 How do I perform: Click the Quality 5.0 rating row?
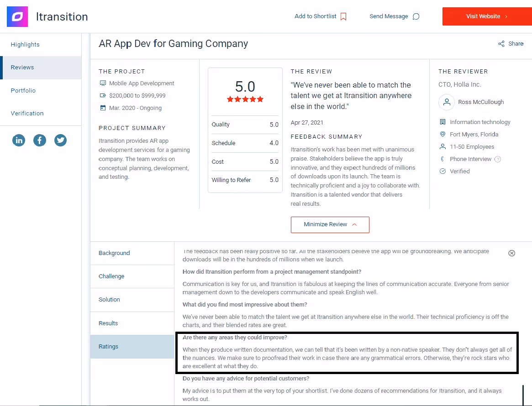click(245, 125)
